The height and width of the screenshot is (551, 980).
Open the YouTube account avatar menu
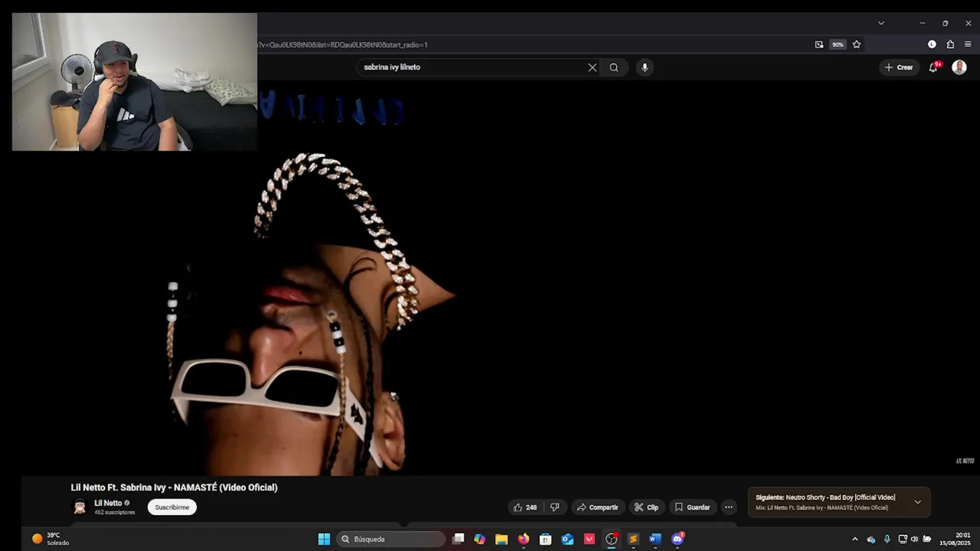click(959, 67)
